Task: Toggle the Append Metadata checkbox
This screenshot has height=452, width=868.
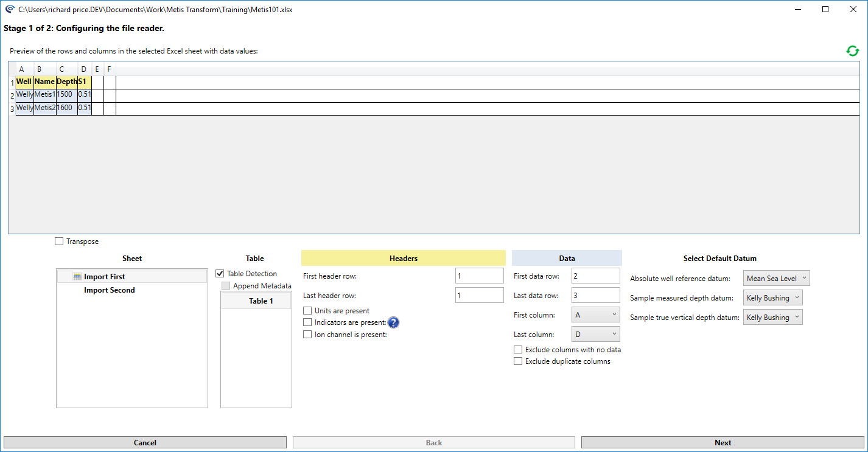Action: [x=226, y=286]
